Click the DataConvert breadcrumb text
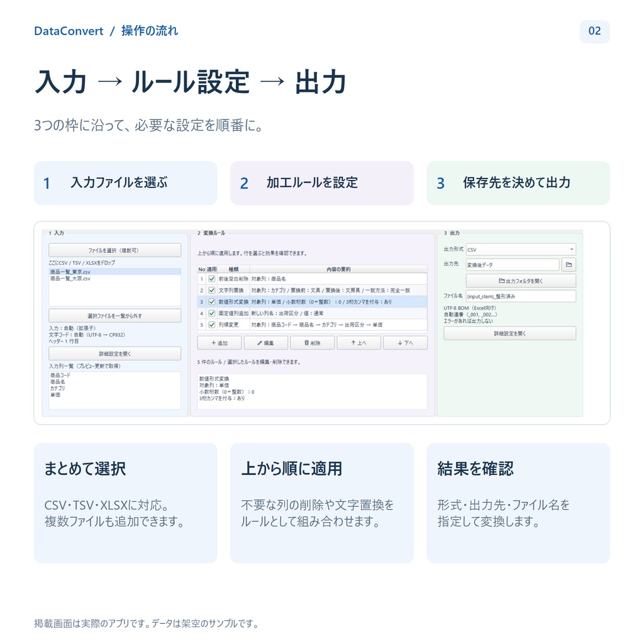The width and height of the screenshot is (644, 644). coord(69,31)
